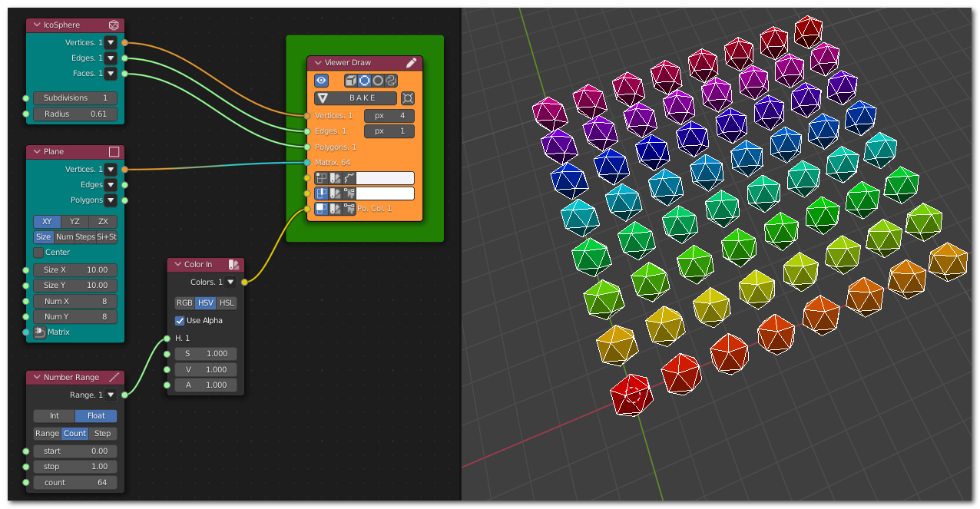
Task: Click the IcoSphere node mesh icon
Action: point(114,25)
